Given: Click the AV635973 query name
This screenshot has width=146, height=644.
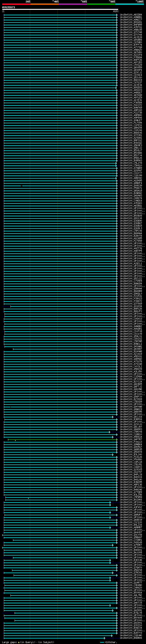Looking at the screenshot, I should (x=8, y=8).
